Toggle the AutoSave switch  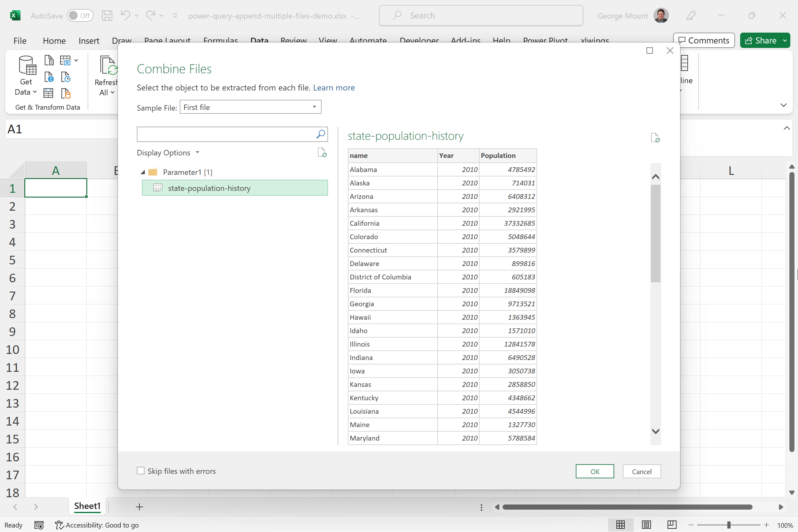click(80, 16)
